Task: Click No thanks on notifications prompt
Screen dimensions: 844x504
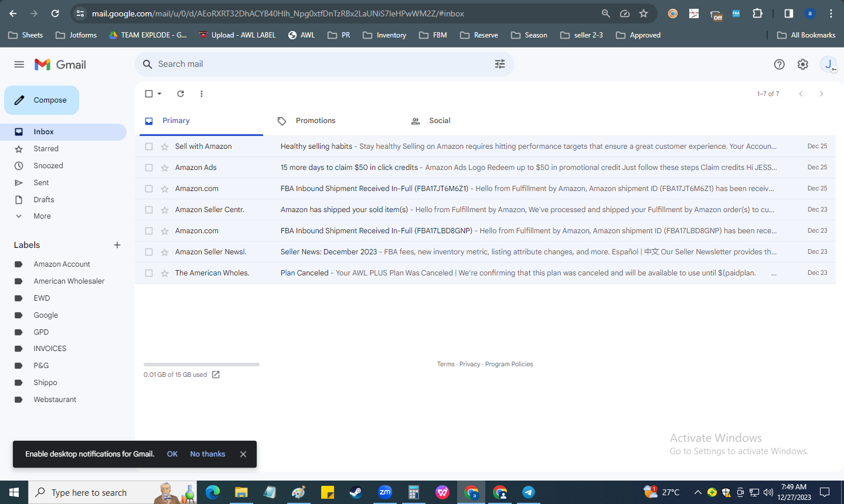Action: coord(207,454)
